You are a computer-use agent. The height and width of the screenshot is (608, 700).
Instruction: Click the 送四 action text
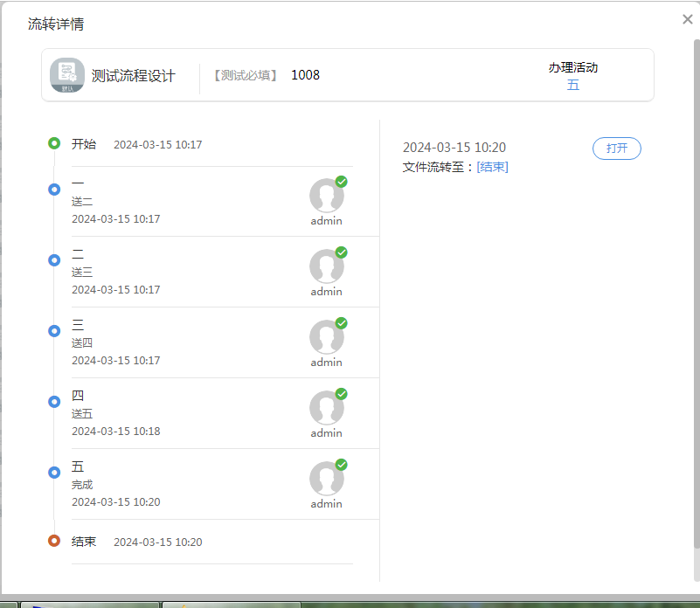[82, 342]
